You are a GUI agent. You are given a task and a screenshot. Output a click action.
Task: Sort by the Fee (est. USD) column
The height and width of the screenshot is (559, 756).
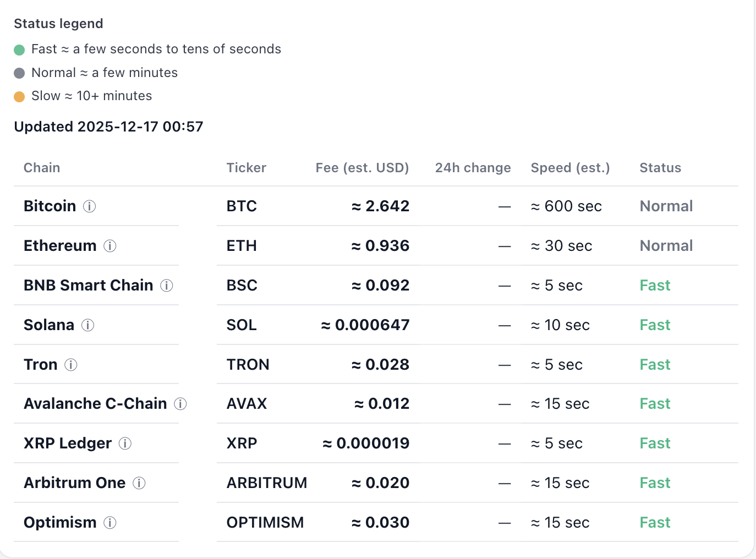362,168
